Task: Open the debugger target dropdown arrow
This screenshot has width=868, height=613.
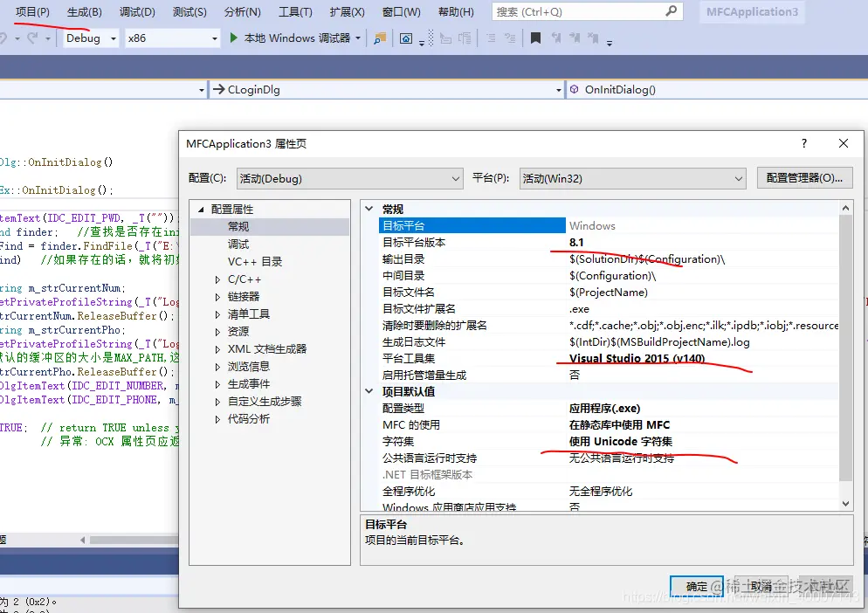Action: (x=358, y=38)
